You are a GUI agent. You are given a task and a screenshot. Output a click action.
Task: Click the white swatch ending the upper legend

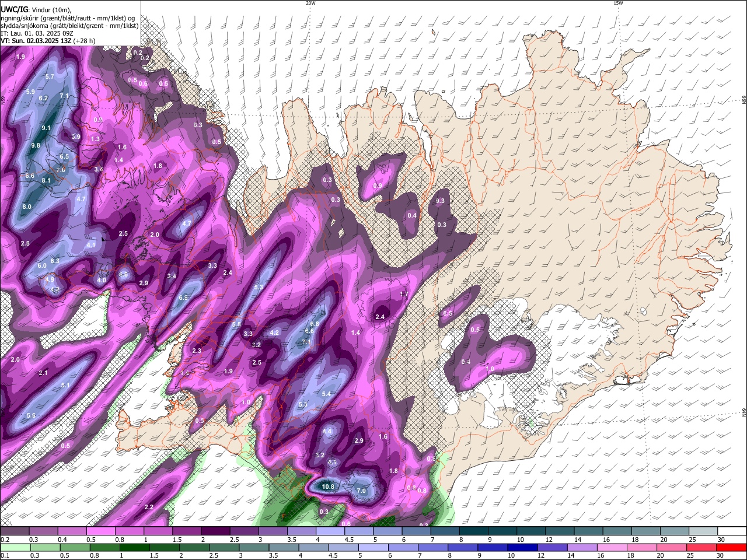(732, 531)
